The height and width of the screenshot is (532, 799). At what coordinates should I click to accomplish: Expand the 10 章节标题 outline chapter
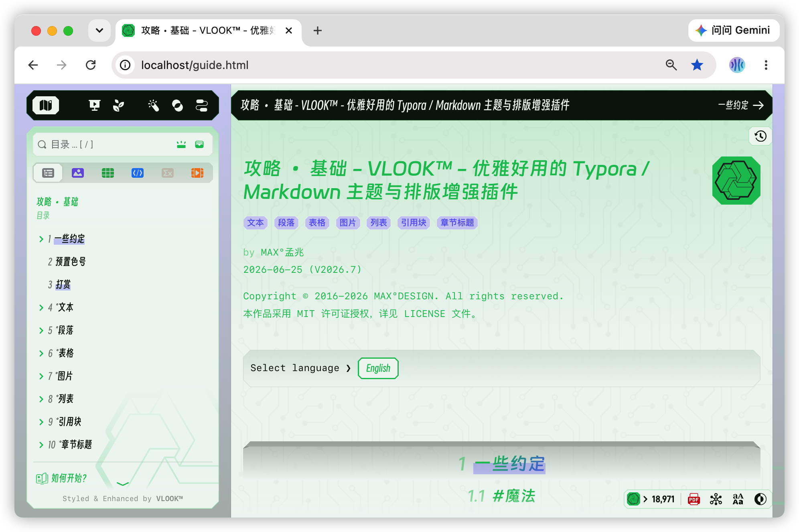point(41,445)
